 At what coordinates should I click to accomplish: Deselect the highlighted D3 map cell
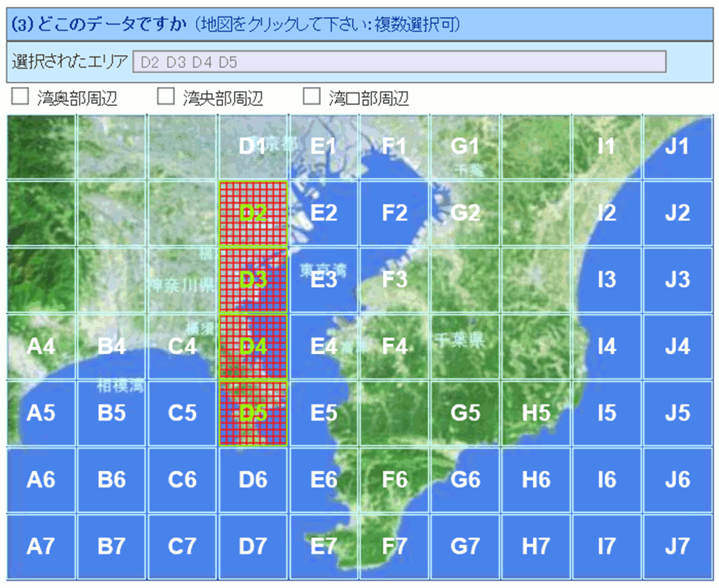(x=253, y=280)
